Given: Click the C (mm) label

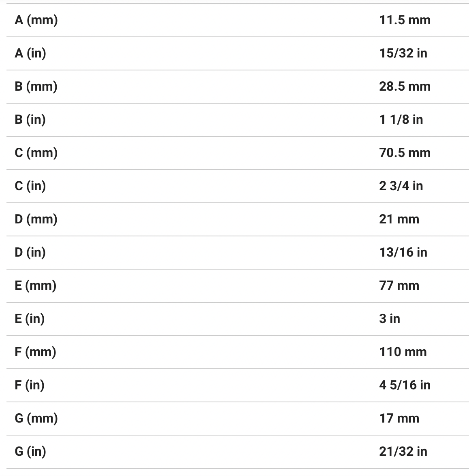Looking at the screenshot, I should coord(36,153).
